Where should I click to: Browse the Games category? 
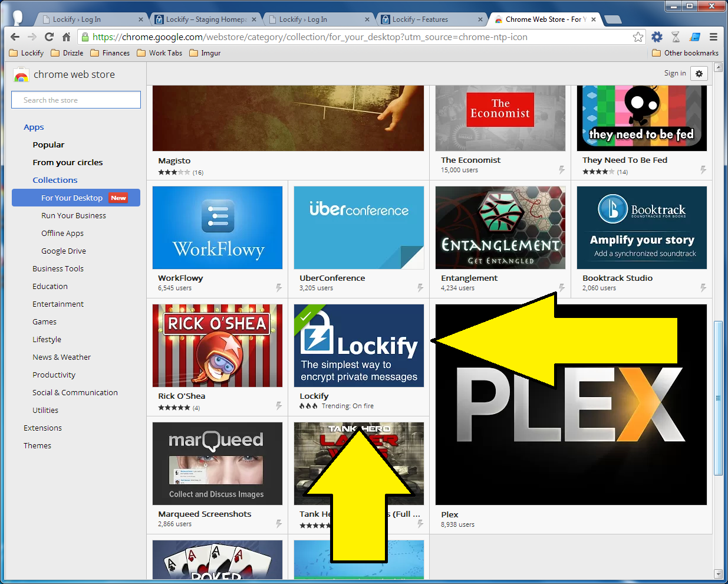click(44, 321)
